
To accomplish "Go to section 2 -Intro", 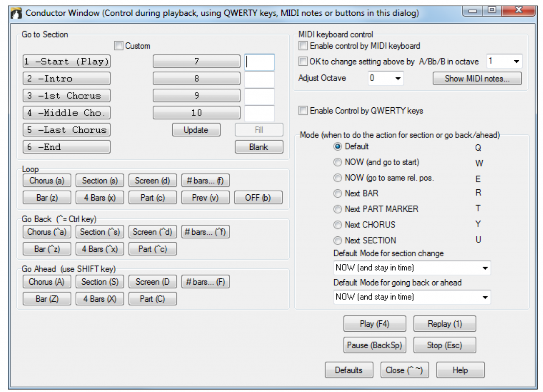I will [67, 78].
